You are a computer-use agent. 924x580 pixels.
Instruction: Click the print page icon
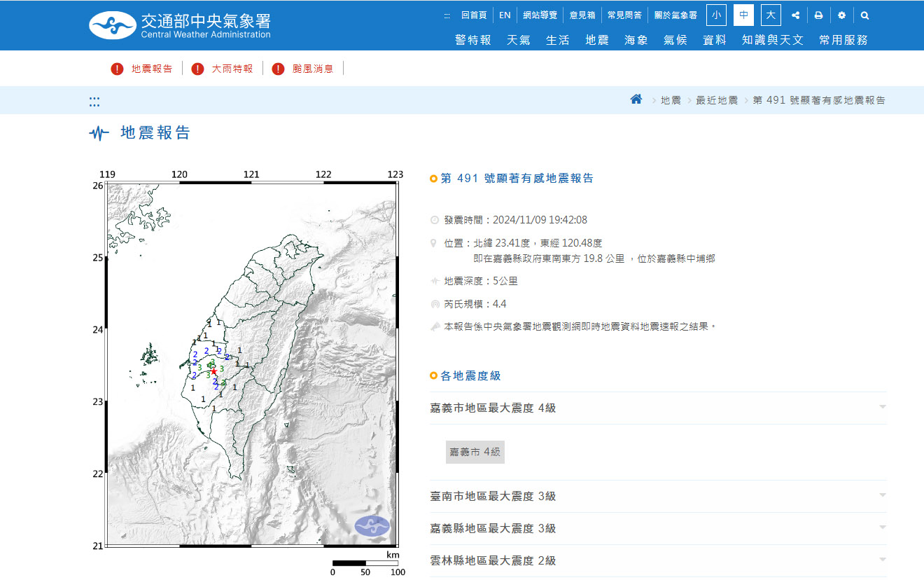[x=818, y=15]
